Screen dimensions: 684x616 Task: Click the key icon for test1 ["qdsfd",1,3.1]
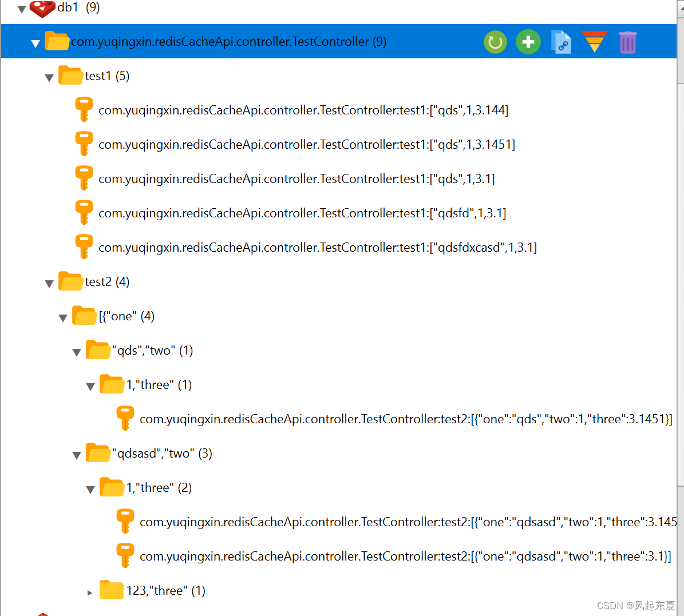84,212
